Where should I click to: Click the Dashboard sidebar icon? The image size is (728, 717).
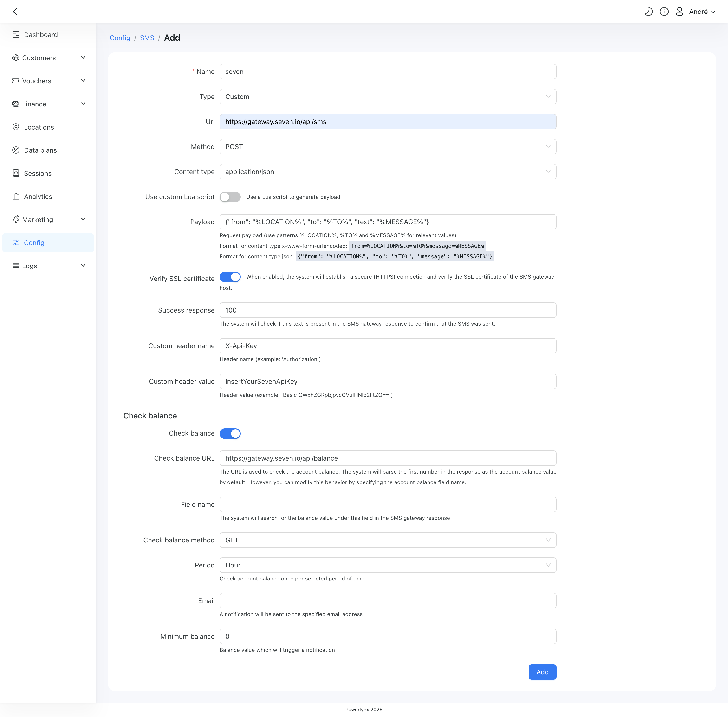coord(16,35)
